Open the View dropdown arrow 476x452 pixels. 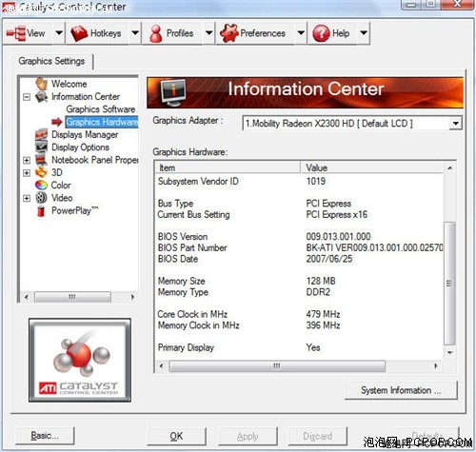coord(59,33)
